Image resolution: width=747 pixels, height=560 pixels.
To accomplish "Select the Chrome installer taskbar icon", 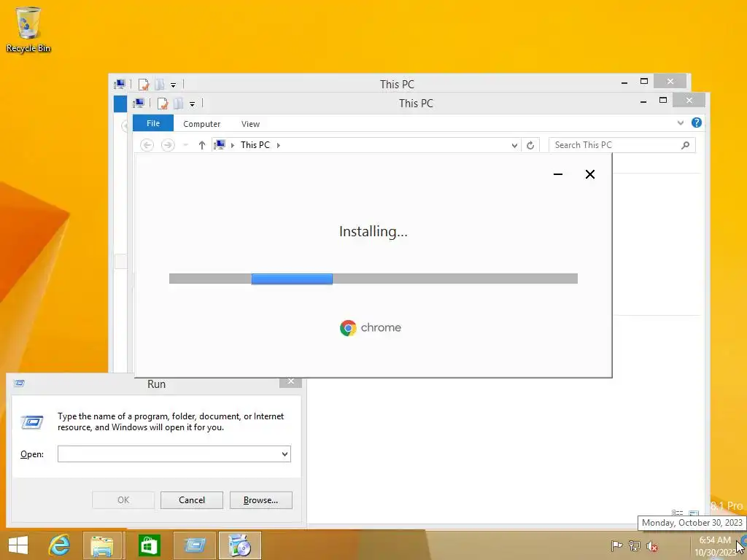I will pos(239,545).
